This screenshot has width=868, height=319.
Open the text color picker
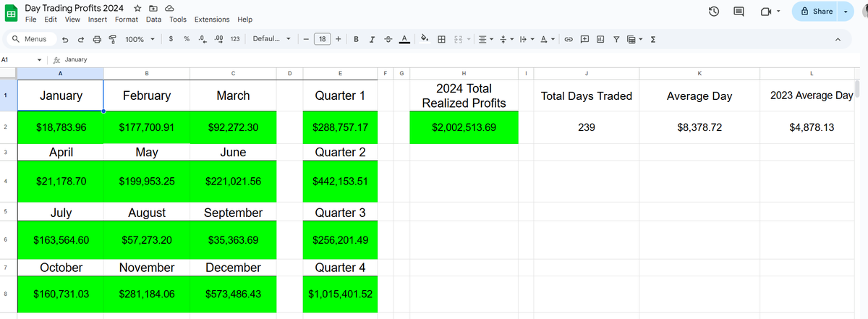tap(404, 39)
